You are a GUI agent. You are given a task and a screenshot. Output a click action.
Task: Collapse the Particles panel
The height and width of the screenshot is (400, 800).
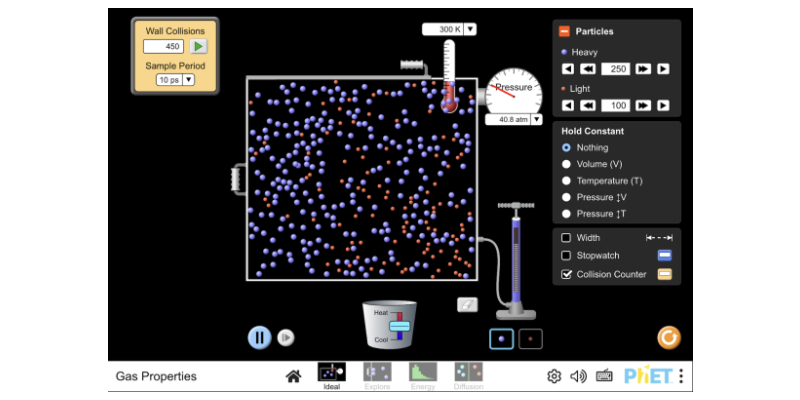click(x=564, y=32)
